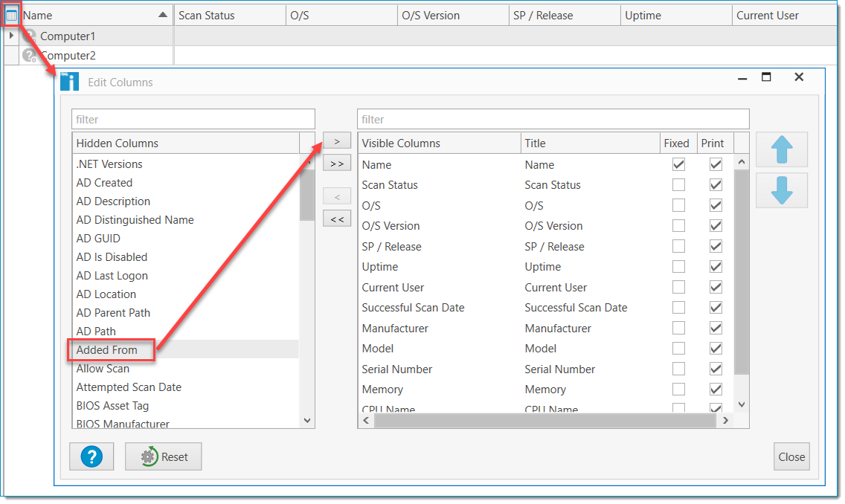Click scroll-down chevron of Hidden Columns list
The image size is (845, 504).
(306, 420)
